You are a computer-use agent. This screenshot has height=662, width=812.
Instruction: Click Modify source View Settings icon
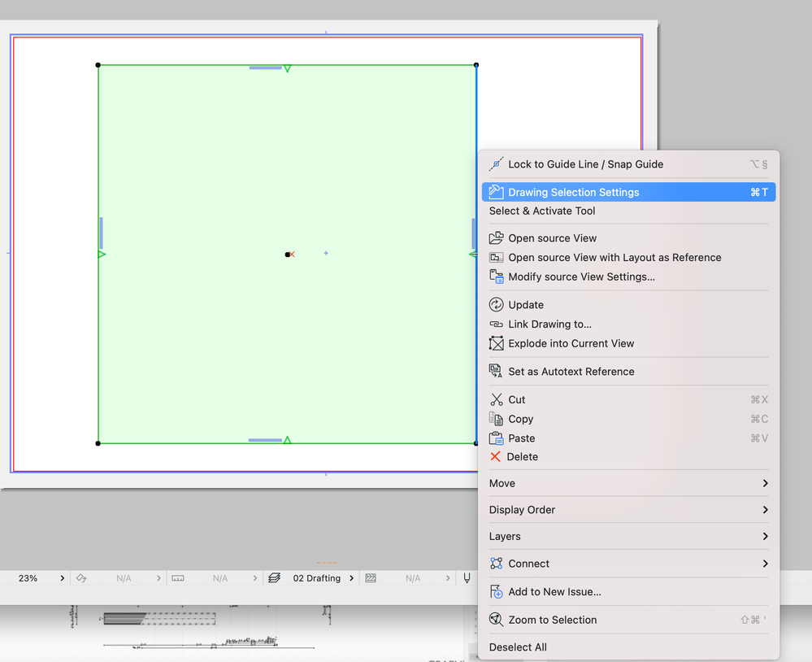496,277
